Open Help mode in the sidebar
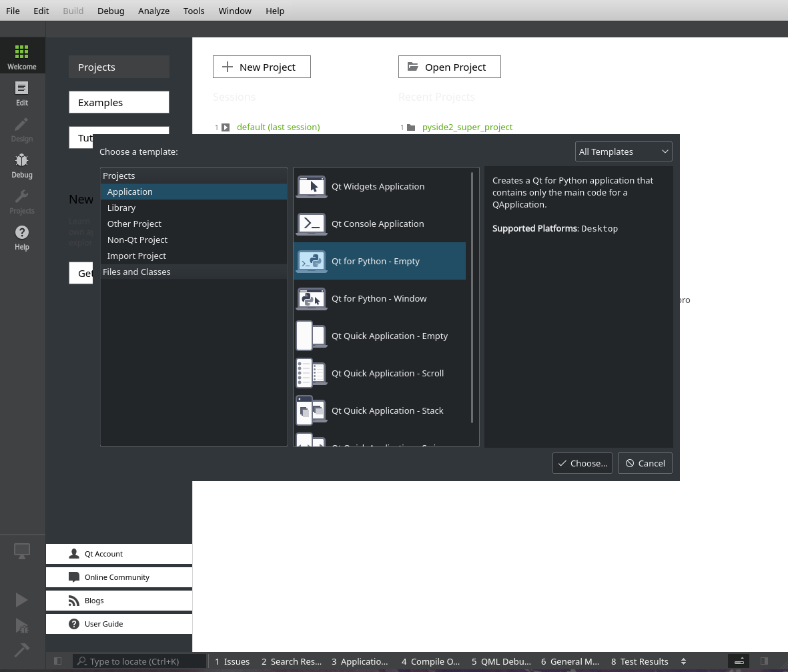Image resolution: width=788 pixels, height=672 pixels. [x=21, y=238]
